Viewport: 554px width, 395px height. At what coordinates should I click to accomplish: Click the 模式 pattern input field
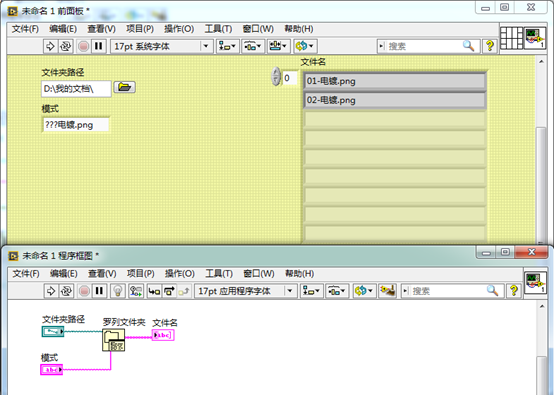coord(76,125)
